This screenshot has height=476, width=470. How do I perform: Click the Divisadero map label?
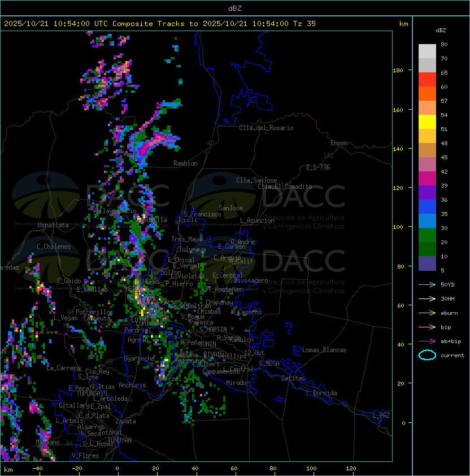point(251,280)
